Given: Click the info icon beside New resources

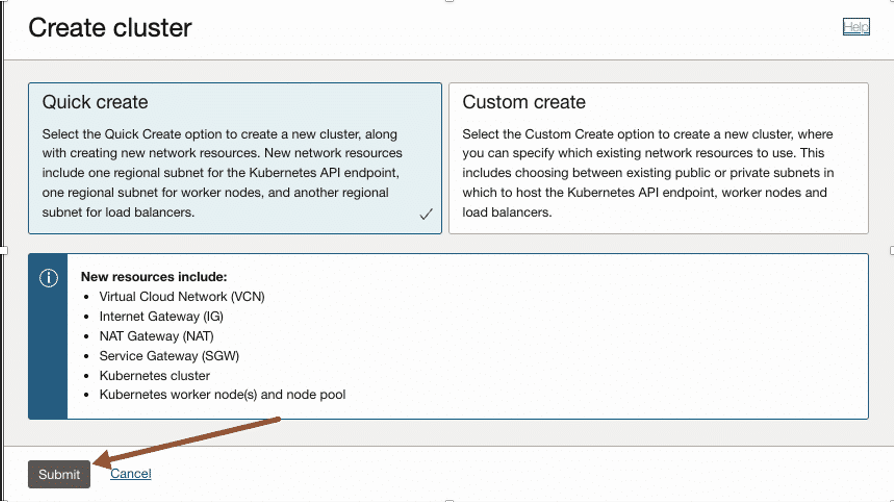Looking at the screenshot, I should point(48,279).
